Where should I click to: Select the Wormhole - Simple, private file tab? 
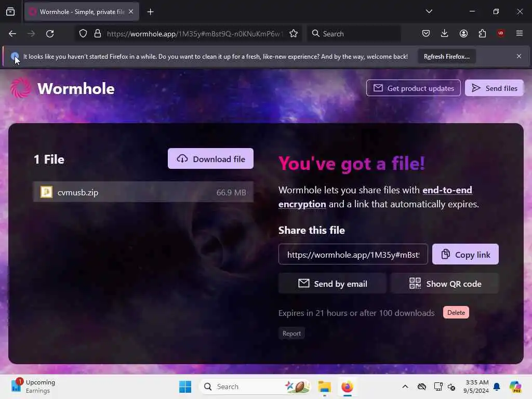click(x=82, y=12)
